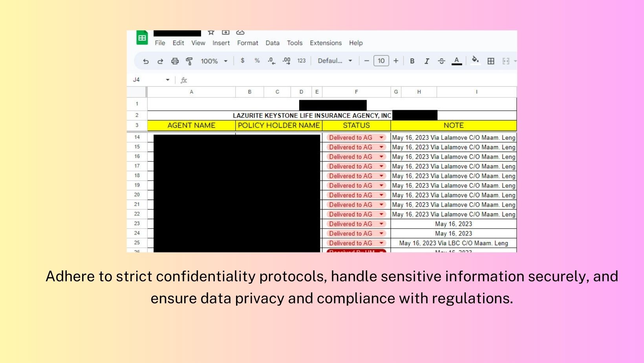The image size is (644, 363).
Task: Click the merge cells icon
Action: point(506,61)
